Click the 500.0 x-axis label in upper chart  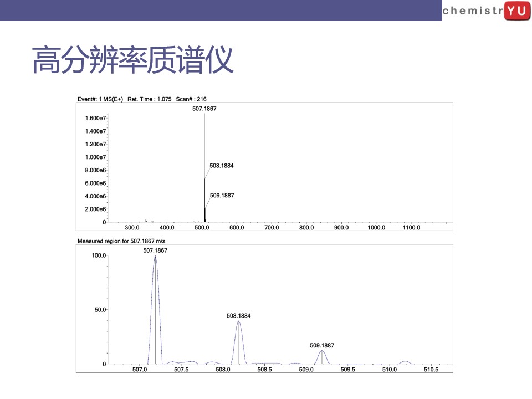[x=202, y=227]
